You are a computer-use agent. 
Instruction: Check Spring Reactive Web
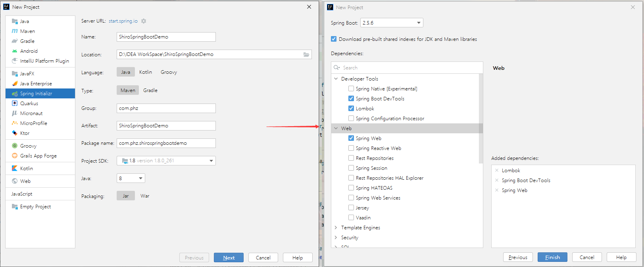point(351,148)
